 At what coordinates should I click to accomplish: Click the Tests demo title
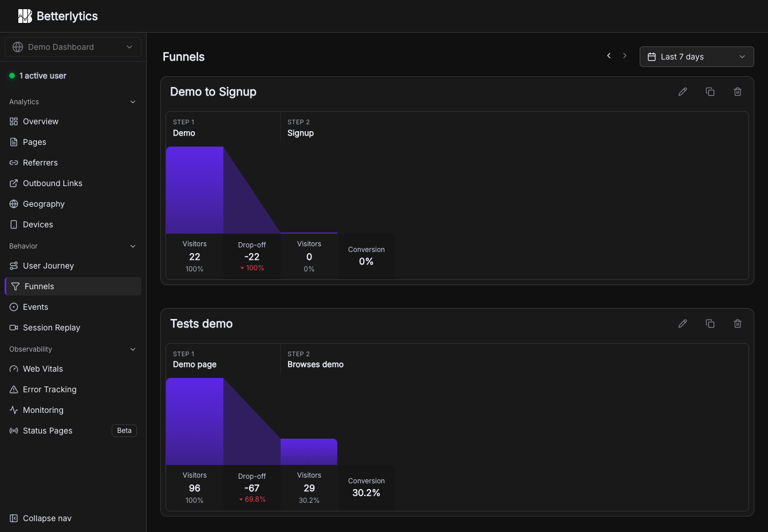click(x=202, y=324)
